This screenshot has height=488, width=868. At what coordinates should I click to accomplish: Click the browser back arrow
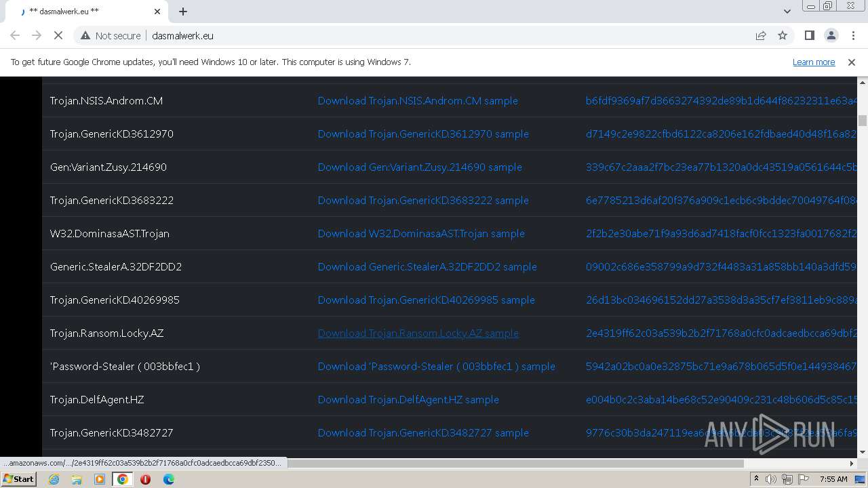click(x=15, y=35)
